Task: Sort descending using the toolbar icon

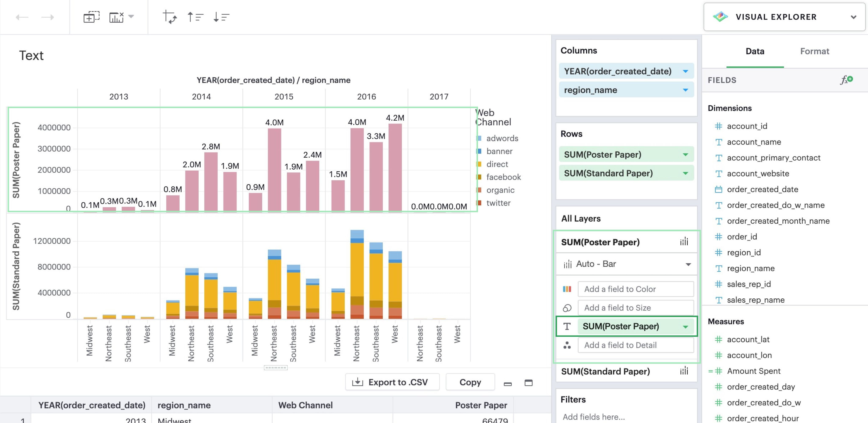Action: pyautogui.click(x=221, y=17)
